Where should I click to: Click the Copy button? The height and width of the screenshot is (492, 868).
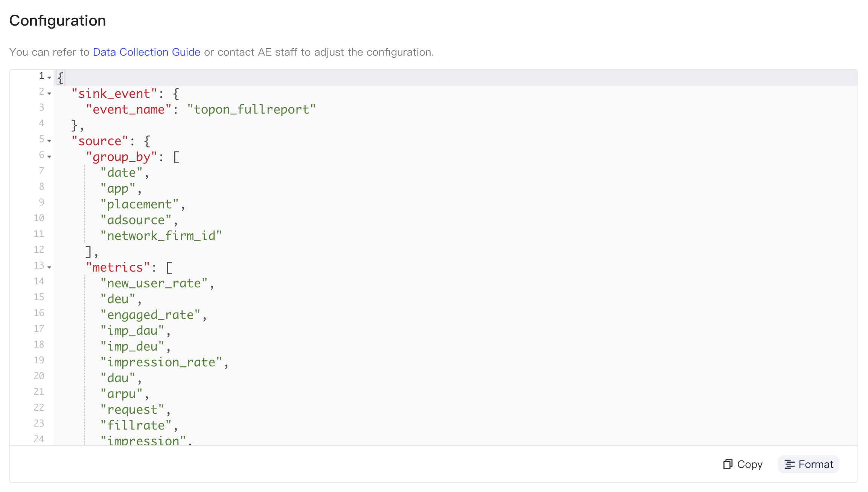[x=743, y=464]
